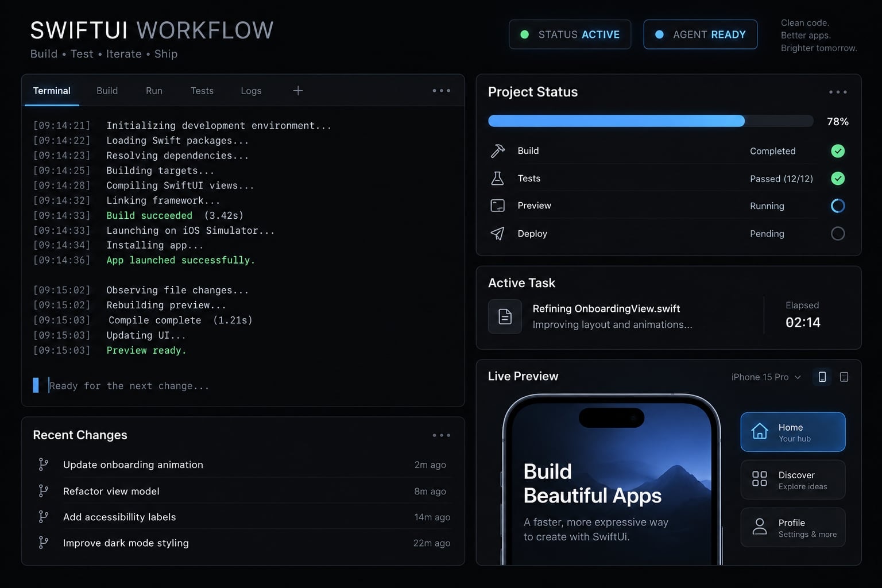Click the Build hammer icon in Project Status
Screen dimensions: 882x588
pos(498,150)
